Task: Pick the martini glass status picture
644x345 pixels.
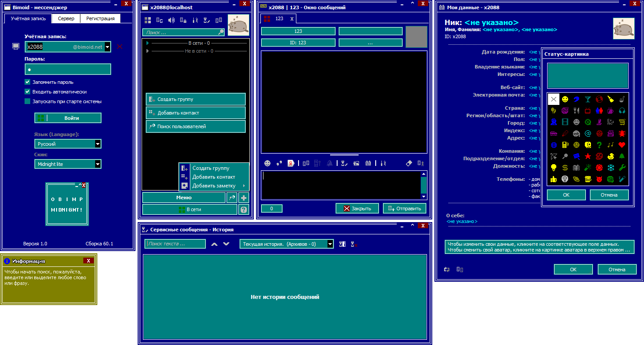Action: coord(587,99)
